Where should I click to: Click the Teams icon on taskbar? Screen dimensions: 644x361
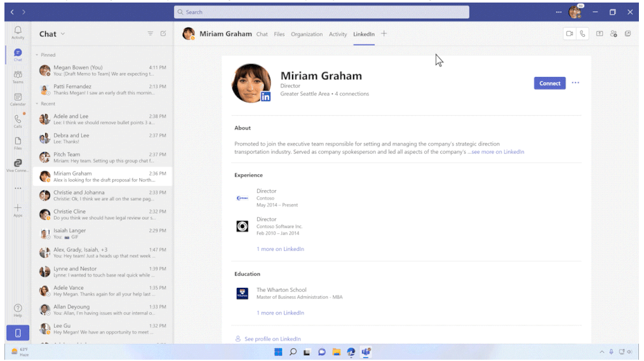(366, 352)
